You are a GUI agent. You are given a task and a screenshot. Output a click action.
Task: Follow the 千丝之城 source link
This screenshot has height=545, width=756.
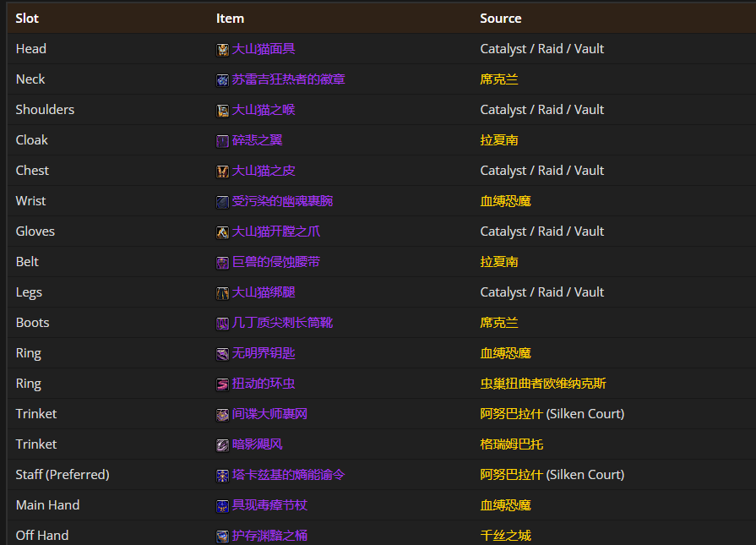(505, 536)
